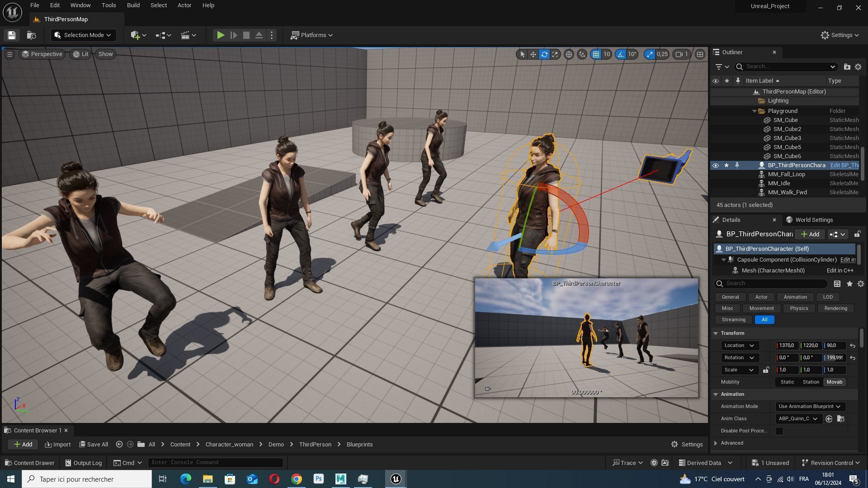Open the Selection Mode dropdown
This screenshot has height=488, width=868.
(x=83, y=35)
